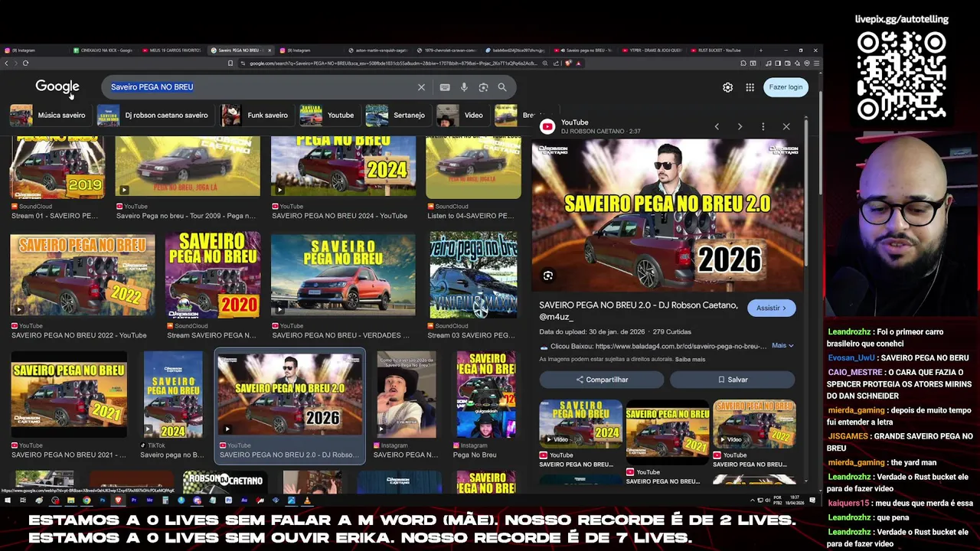This screenshot has height=551, width=980.
Task: Click the magnifier search submit icon
Action: coord(502,87)
